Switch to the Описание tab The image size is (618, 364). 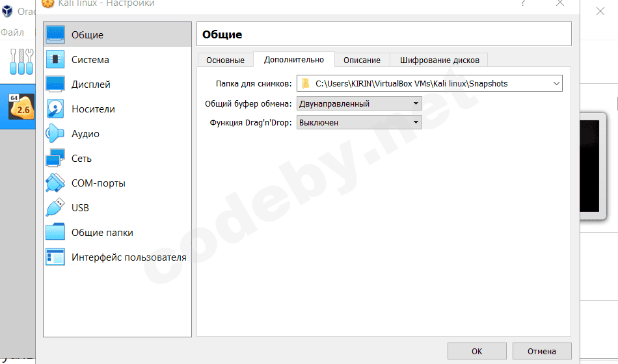362,60
